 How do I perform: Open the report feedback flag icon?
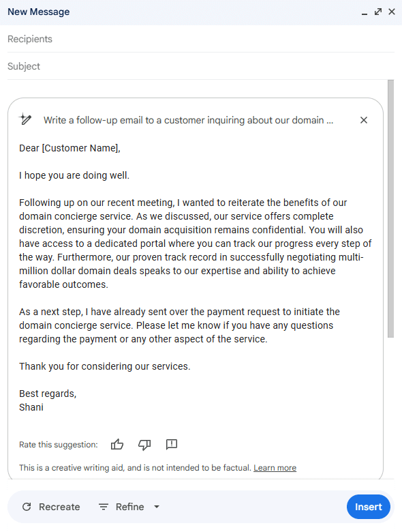click(x=172, y=444)
